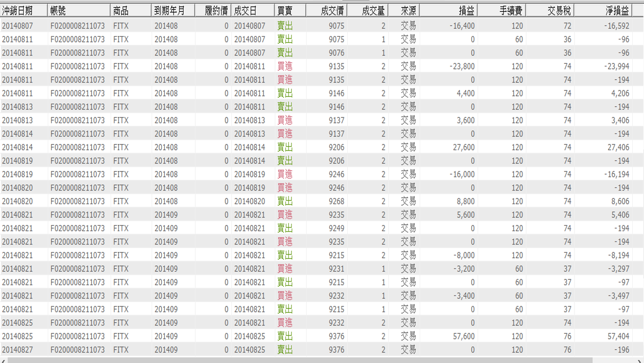Select the net loss cell -3,497
Viewport: 644px width, 363px height.
coord(618,296)
